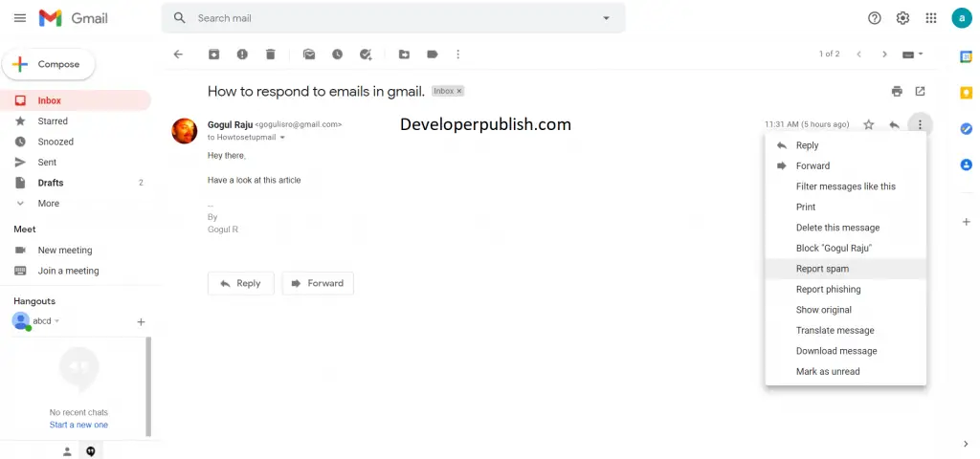Click the message three-dot More button
The width and height of the screenshot is (980, 459).
[x=920, y=124]
